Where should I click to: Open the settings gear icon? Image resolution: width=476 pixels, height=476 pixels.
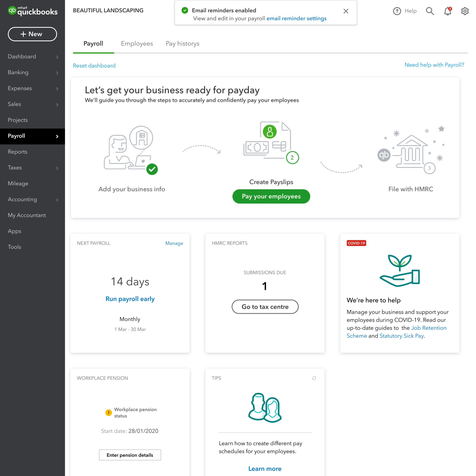coord(465,11)
